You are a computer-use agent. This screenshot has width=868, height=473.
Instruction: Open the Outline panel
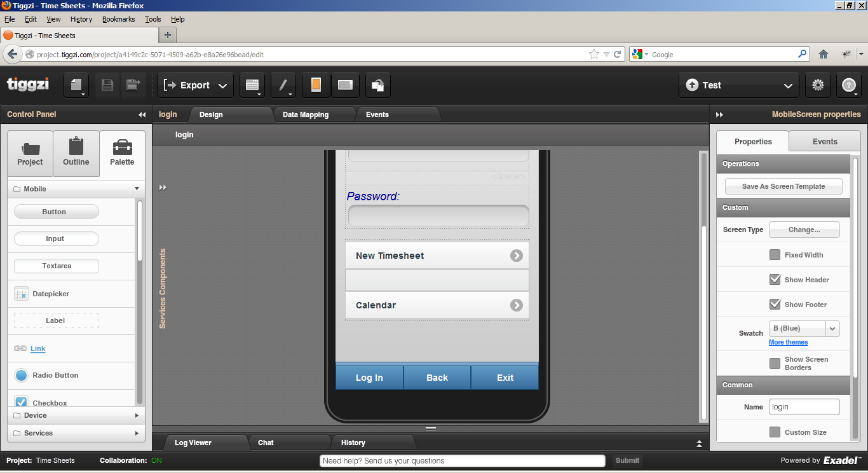coord(76,153)
